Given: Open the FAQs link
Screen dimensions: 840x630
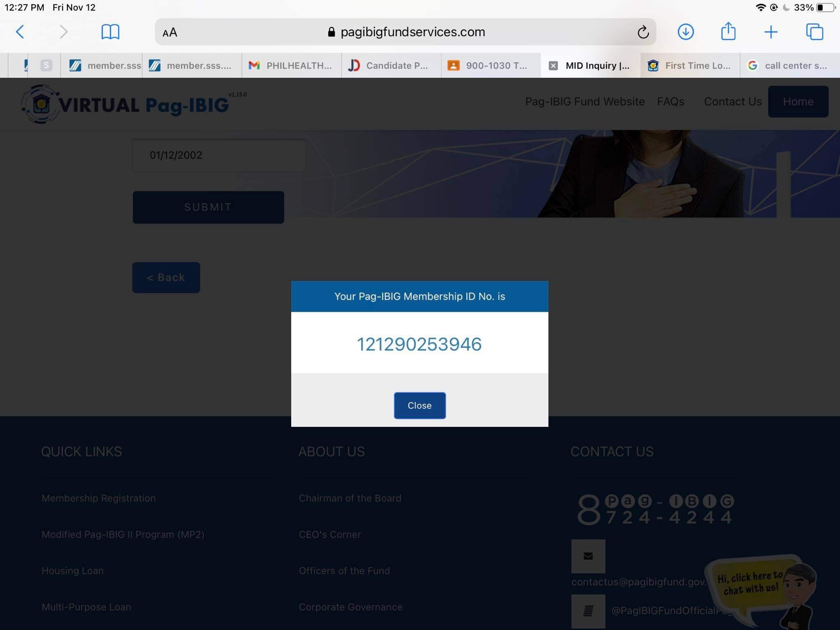Looking at the screenshot, I should click(x=670, y=102).
